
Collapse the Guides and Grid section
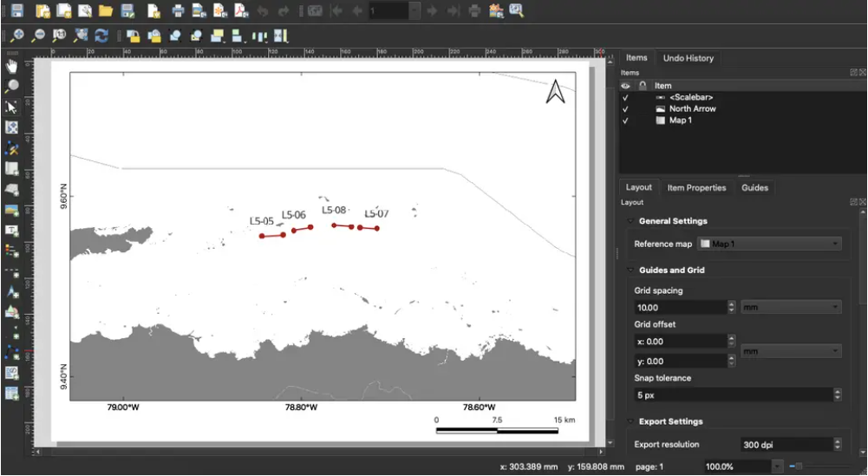pyautogui.click(x=630, y=271)
